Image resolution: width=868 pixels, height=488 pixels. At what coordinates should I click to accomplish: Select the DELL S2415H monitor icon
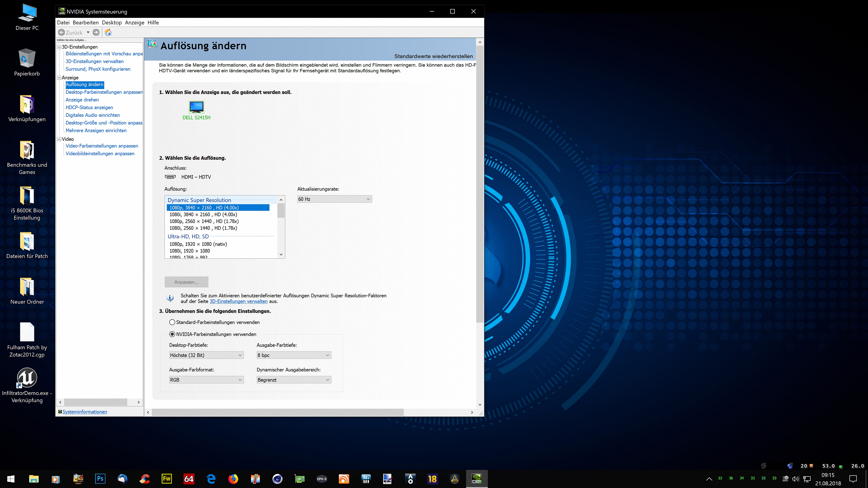[196, 107]
